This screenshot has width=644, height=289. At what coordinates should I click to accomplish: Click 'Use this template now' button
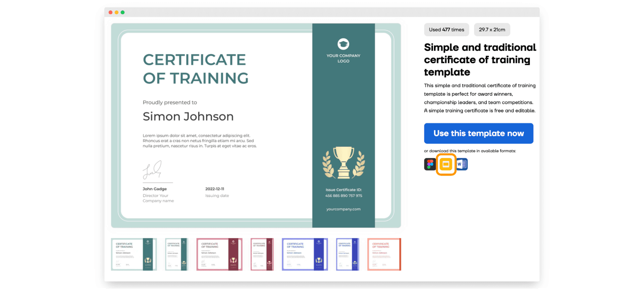[478, 133]
